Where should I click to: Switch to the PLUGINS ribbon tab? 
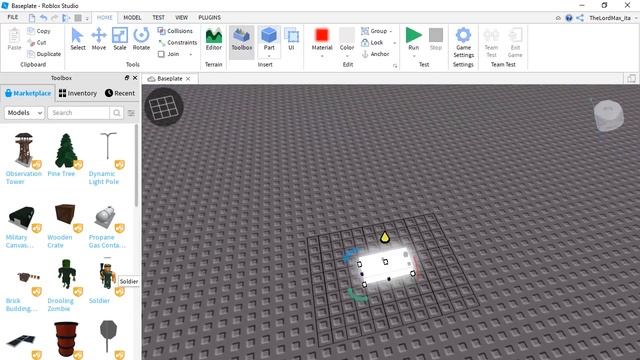[209, 18]
